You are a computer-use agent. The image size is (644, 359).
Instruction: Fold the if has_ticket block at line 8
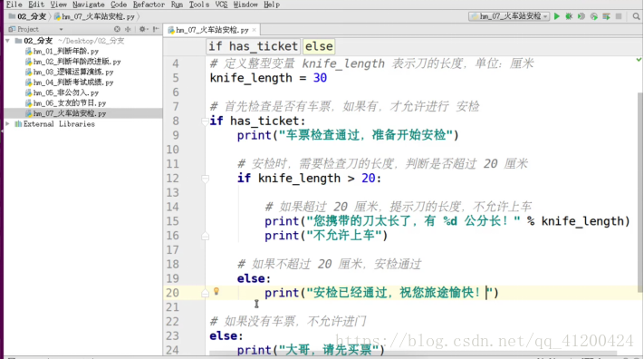pos(205,121)
